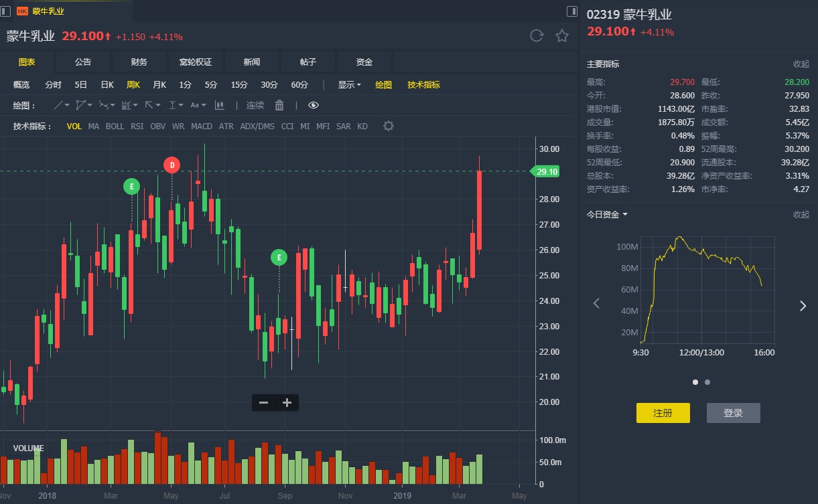
Task: Click the candlestick chart drawing icon
Action: point(219,105)
